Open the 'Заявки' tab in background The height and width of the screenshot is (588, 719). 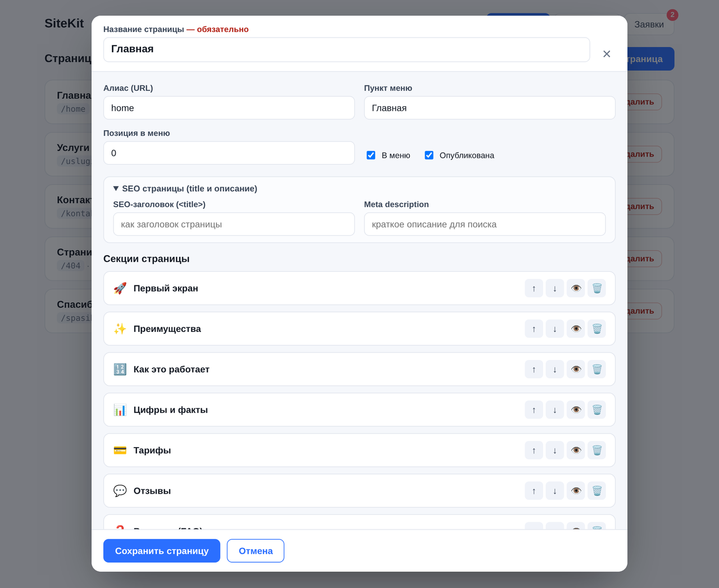pos(649,24)
